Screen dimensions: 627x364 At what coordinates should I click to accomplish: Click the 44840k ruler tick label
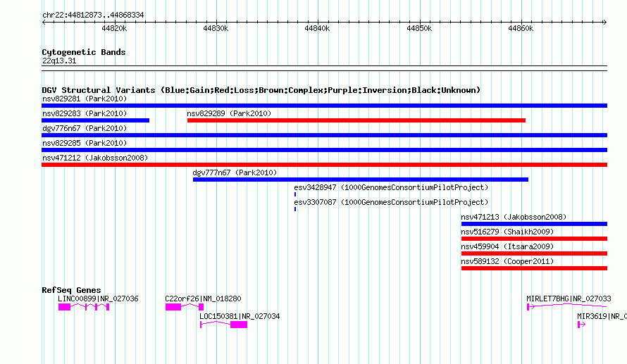tap(318, 28)
